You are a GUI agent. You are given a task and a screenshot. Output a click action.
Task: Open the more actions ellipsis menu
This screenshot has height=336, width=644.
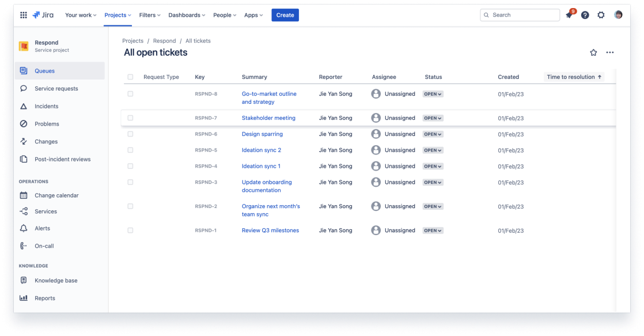(610, 52)
